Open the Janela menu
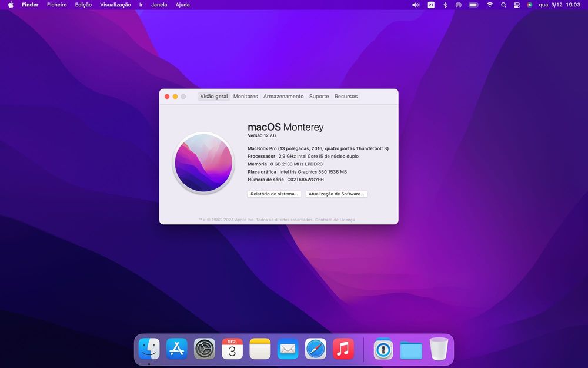The image size is (588, 368). [x=159, y=5]
